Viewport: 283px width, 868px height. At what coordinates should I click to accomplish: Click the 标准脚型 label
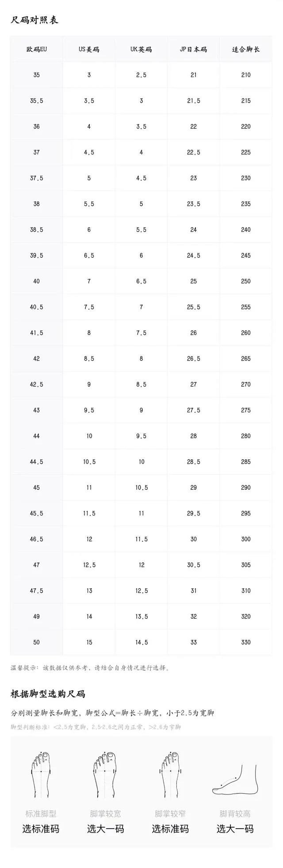tap(41, 814)
